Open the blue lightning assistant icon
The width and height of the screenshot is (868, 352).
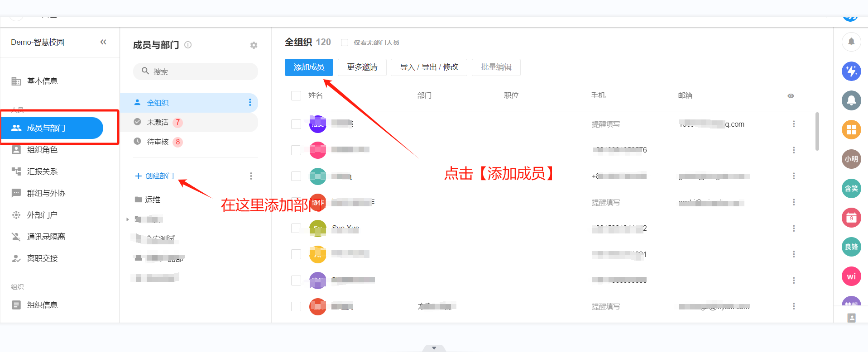tap(851, 71)
